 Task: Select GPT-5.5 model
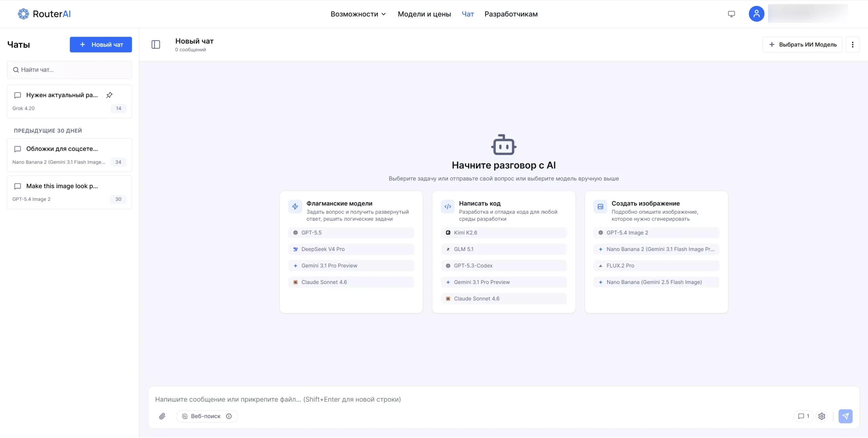[x=351, y=232]
